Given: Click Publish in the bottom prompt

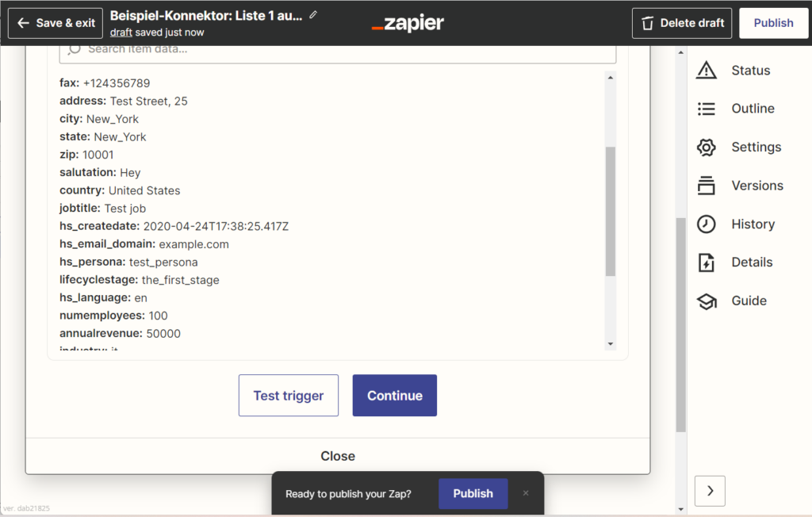Looking at the screenshot, I should click(x=473, y=494).
